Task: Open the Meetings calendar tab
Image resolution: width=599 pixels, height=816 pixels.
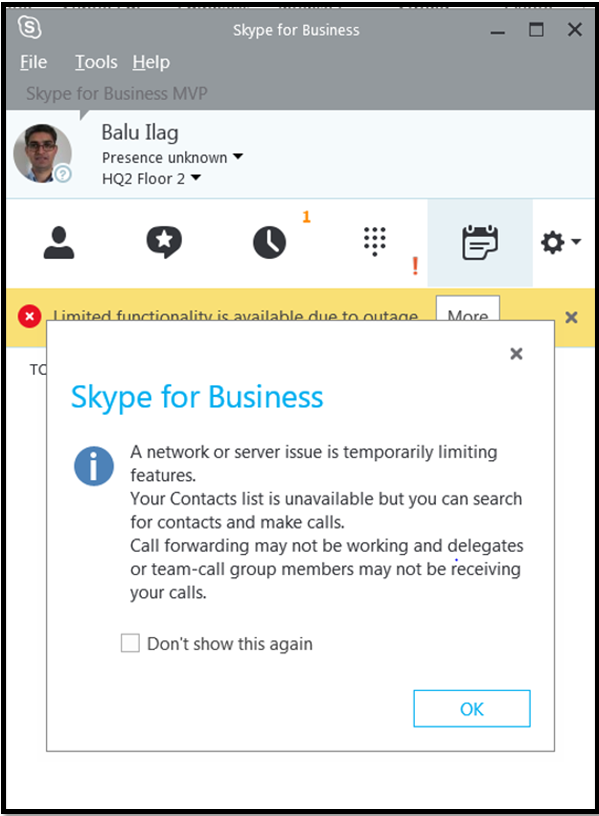Action: click(x=480, y=243)
